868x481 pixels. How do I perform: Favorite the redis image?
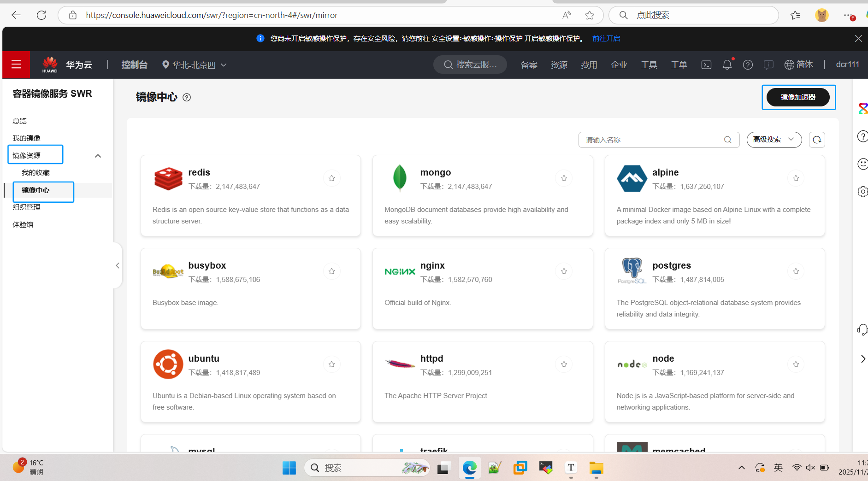click(331, 178)
